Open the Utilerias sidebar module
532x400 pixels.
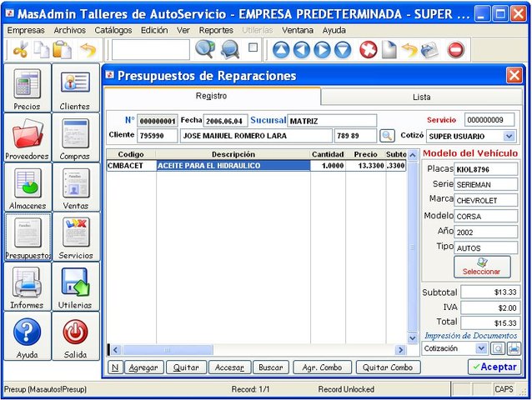76,287
